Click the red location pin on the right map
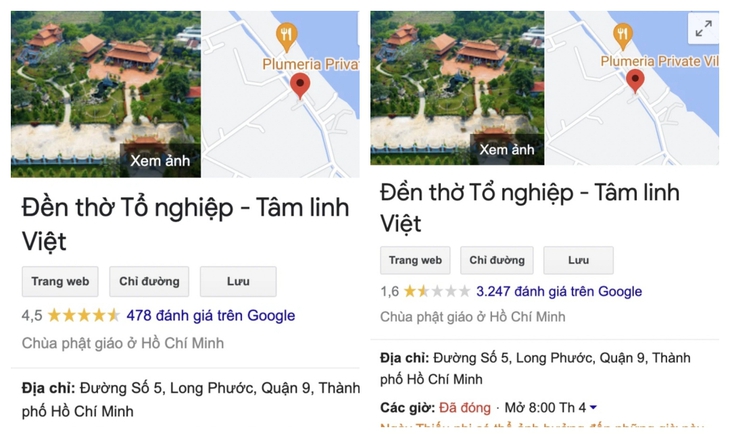730x438 pixels. point(635,81)
